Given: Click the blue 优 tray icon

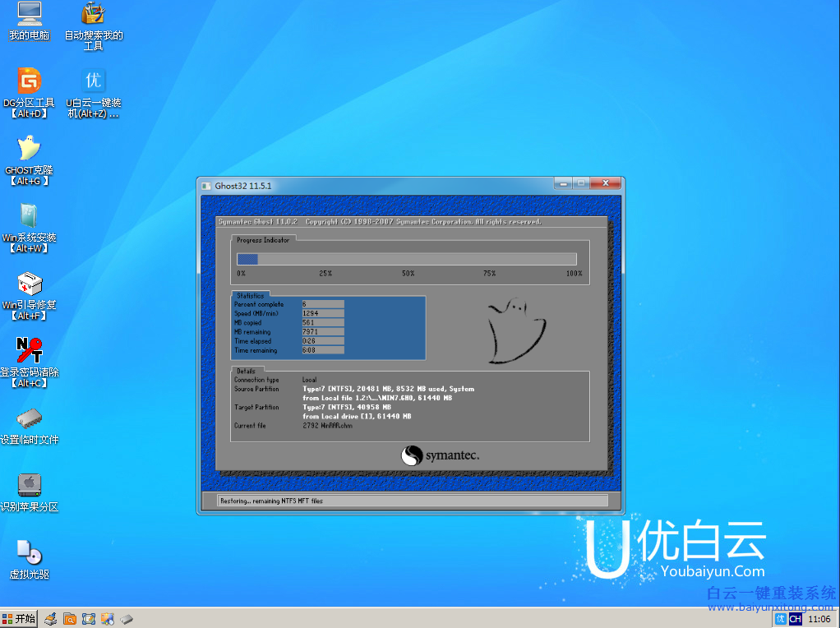Looking at the screenshot, I should 781,619.
